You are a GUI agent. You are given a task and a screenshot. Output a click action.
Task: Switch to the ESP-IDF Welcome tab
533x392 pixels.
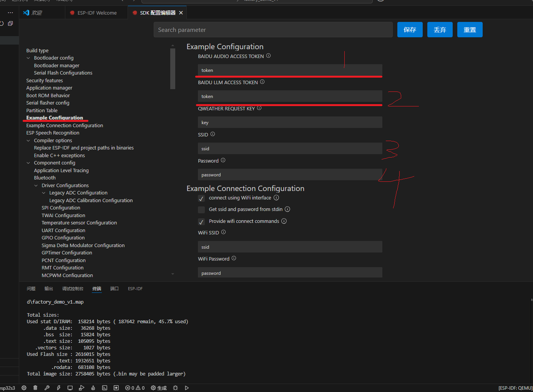tap(97, 13)
